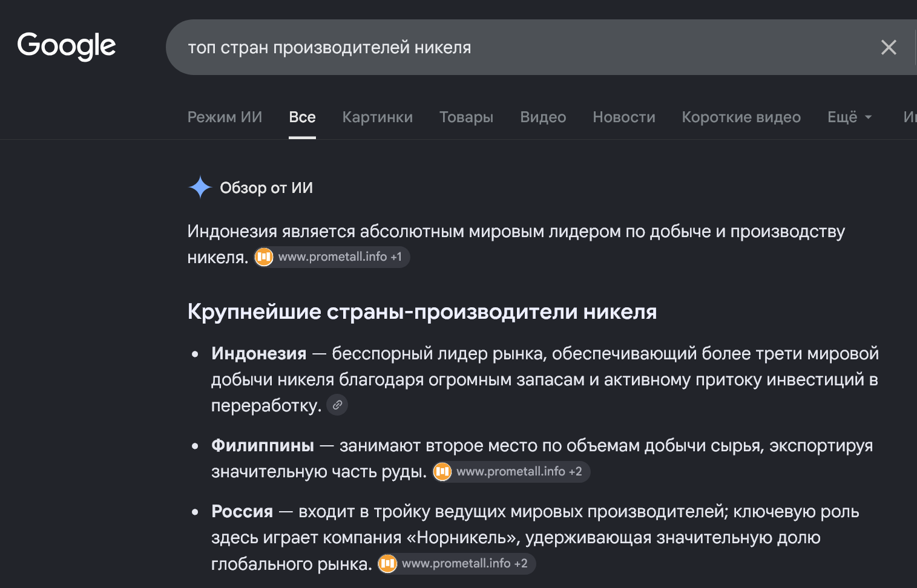The image size is (917, 588).
Task: Expand the Ещё dropdown menu
Action: tap(850, 117)
